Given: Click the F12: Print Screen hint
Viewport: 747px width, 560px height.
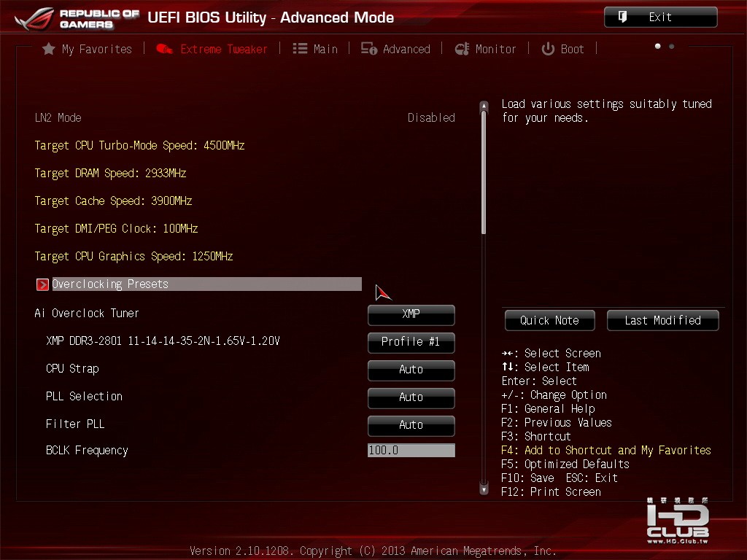Looking at the screenshot, I should click(551, 491).
